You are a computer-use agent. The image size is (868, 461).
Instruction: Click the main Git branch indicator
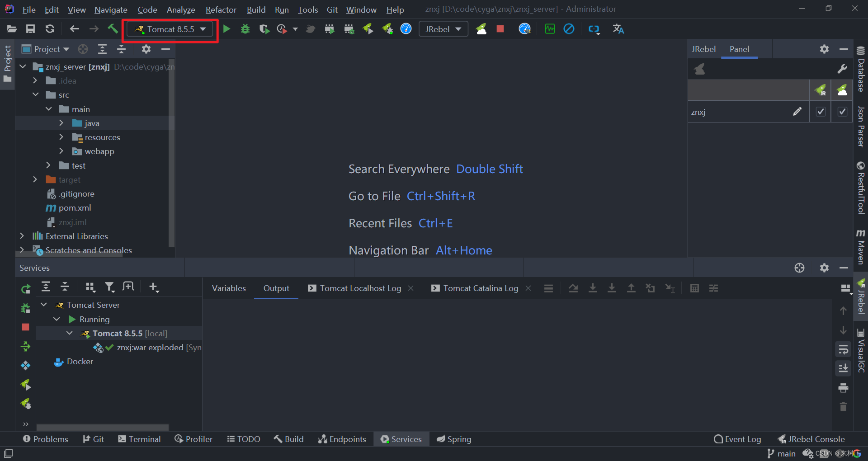point(781,453)
